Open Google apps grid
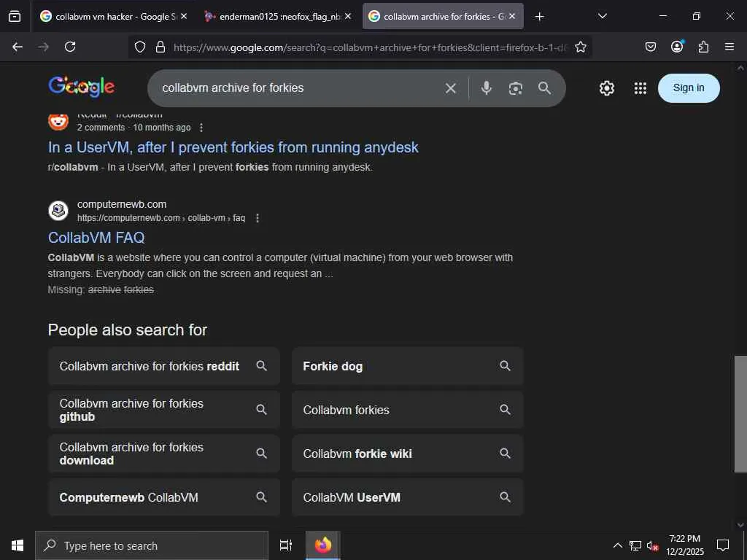 coord(640,88)
